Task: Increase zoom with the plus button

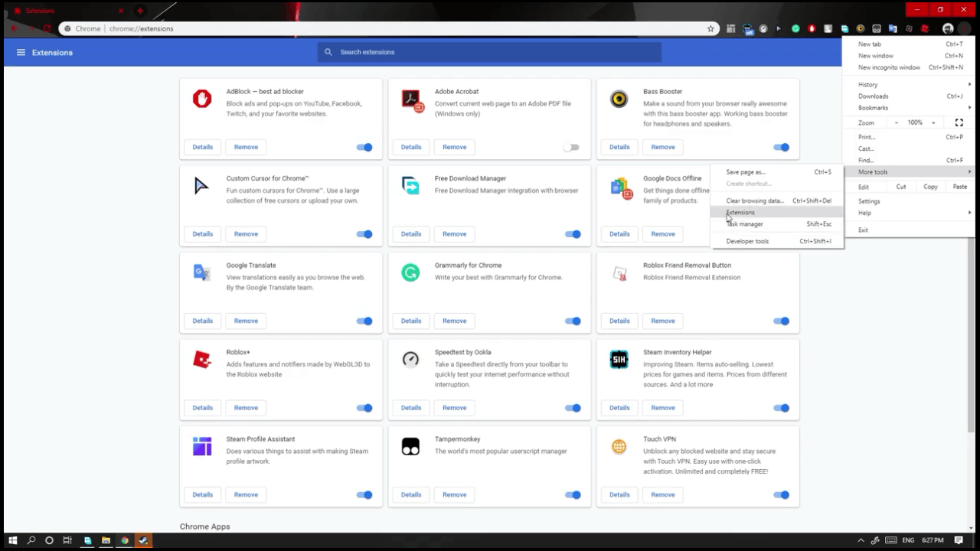Action: (933, 122)
